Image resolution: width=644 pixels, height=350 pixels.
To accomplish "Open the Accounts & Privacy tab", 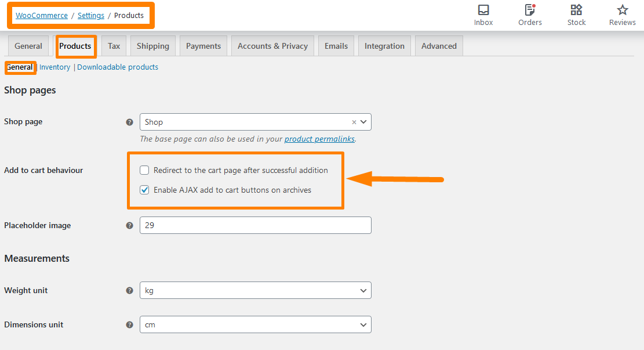I will point(272,46).
